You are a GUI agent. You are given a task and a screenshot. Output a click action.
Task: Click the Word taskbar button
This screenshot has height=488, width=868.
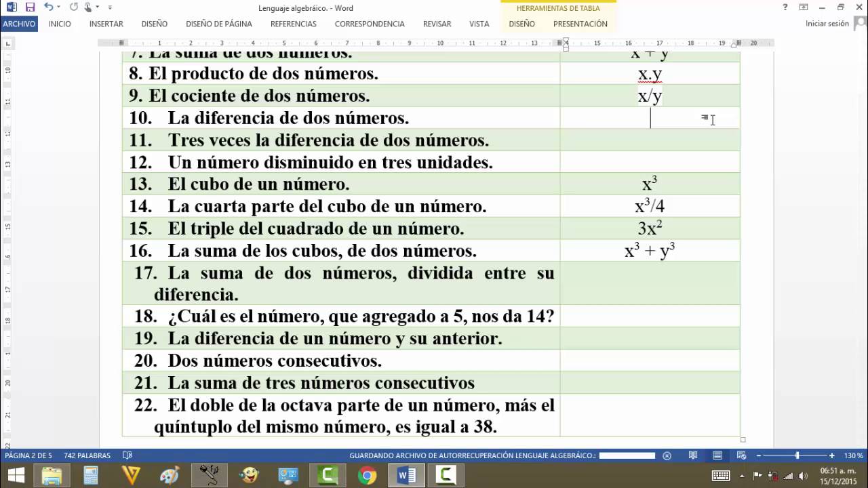coord(407,475)
